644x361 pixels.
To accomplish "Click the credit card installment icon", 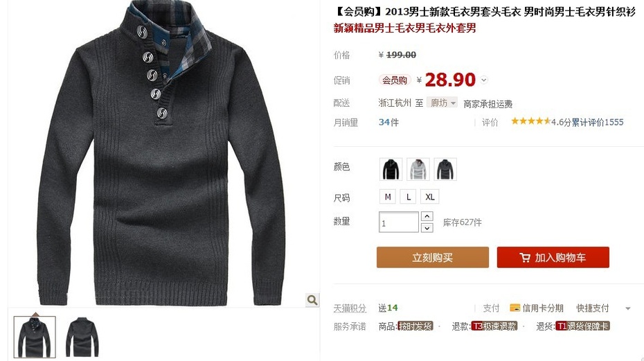I will 515,308.
